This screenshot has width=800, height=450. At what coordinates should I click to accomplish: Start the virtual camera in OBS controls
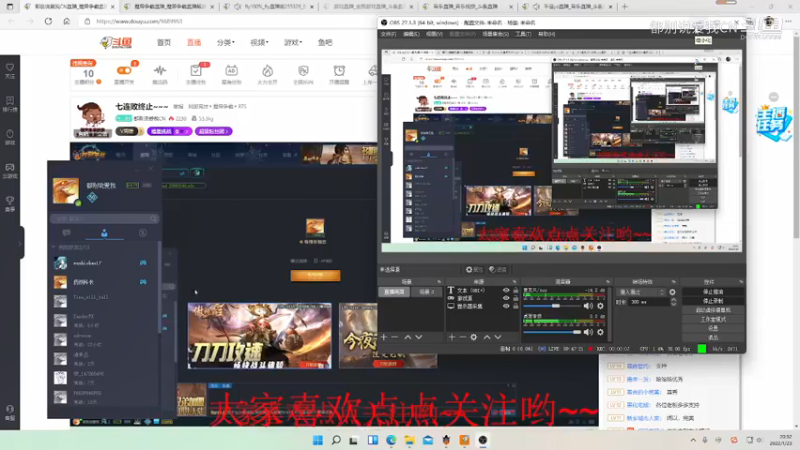(x=713, y=310)
